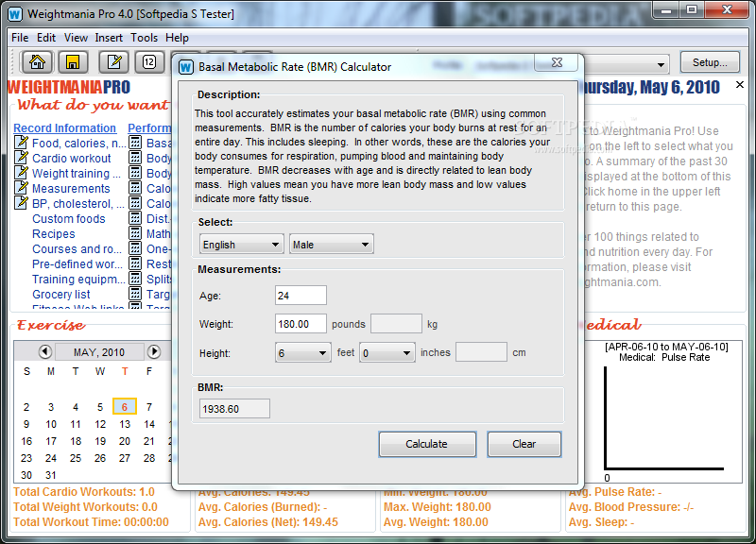This screenshot has height=544, width=756.
Task: Click calculator icon beside Targ... link
Action: point(135,294)
